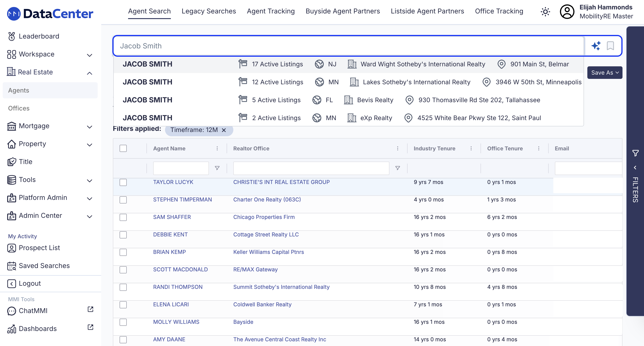644x346 pixels.
Task: Click the Dashboards chart icon
Action: tap(11, 329)
